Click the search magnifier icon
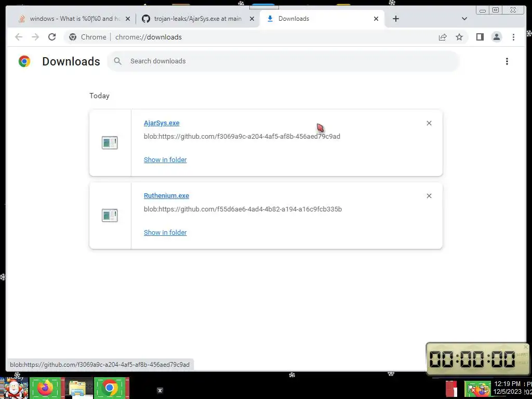The height and width of the screenshot is (399, 532). click(118, 61)
